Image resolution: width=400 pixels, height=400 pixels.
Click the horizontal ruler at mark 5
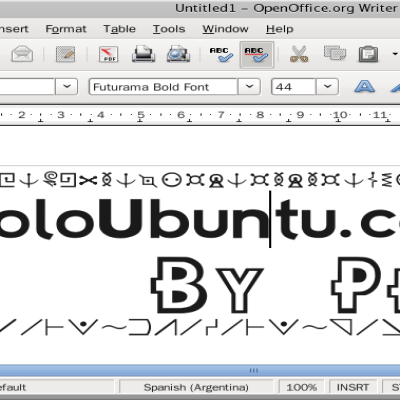click(x=141, y=115)
